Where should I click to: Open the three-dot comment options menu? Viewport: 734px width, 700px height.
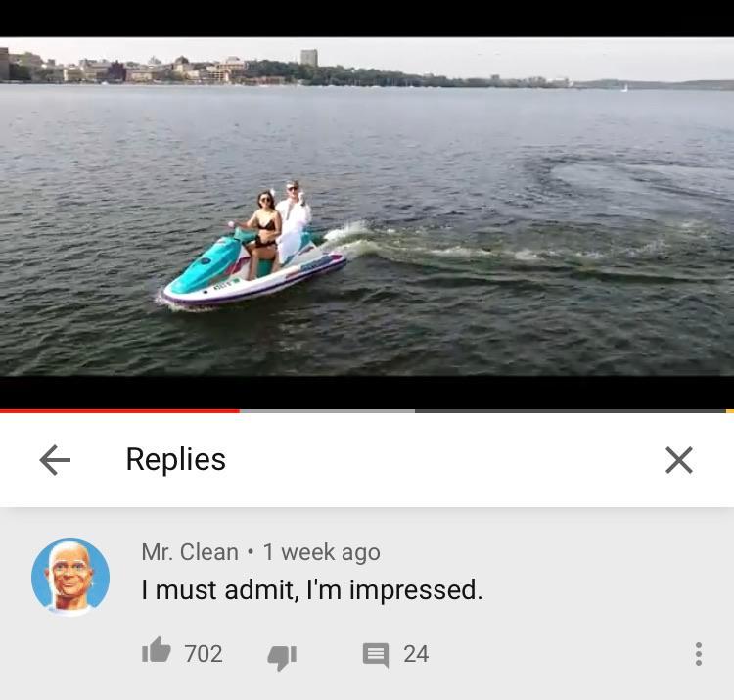[699, 654]
